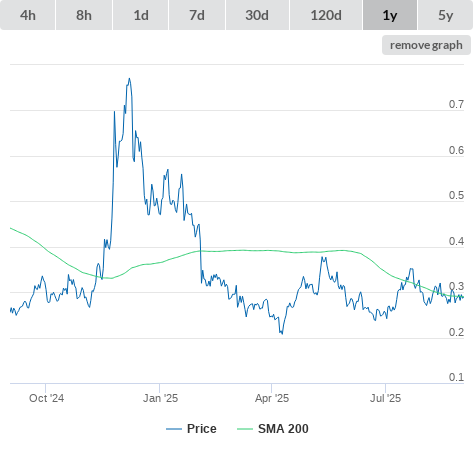Image resolution: width=474 pixels, height=455 pixels.
Task: Click the Jul '25 axis label
Action: pyautogui.click(x=386, y=398)
